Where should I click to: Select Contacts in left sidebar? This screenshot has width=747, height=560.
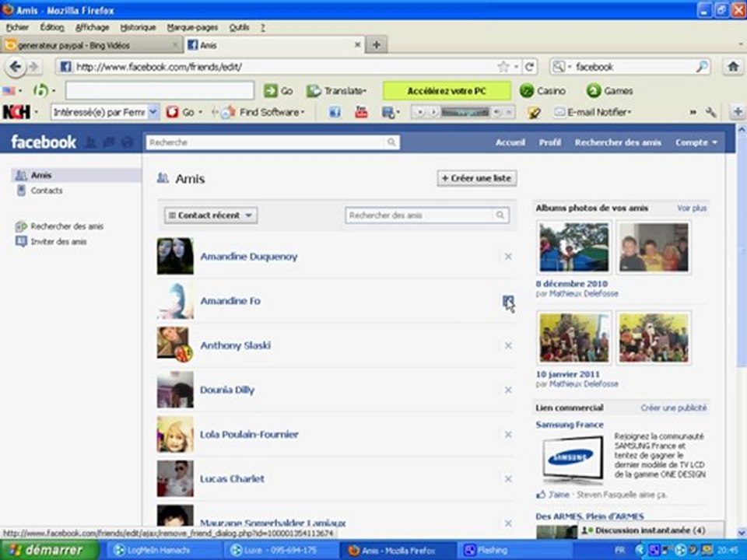click(46, 191)
